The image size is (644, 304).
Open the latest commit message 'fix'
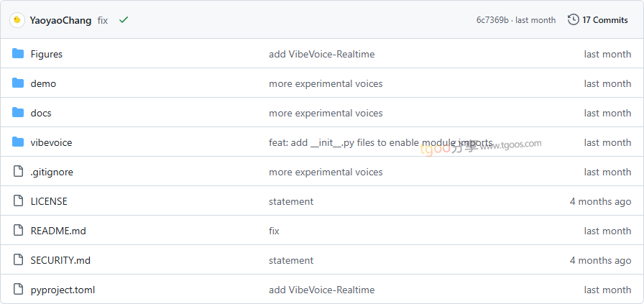pos(103,20)
